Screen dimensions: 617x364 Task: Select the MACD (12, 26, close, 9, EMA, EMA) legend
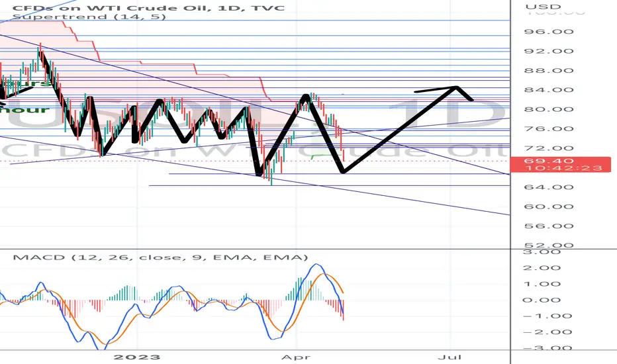pyautogui.click(x=161, y=257)
